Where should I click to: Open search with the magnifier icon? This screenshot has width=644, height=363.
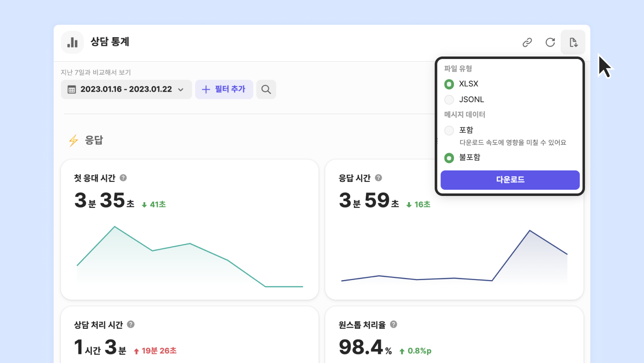click(266, 90)
